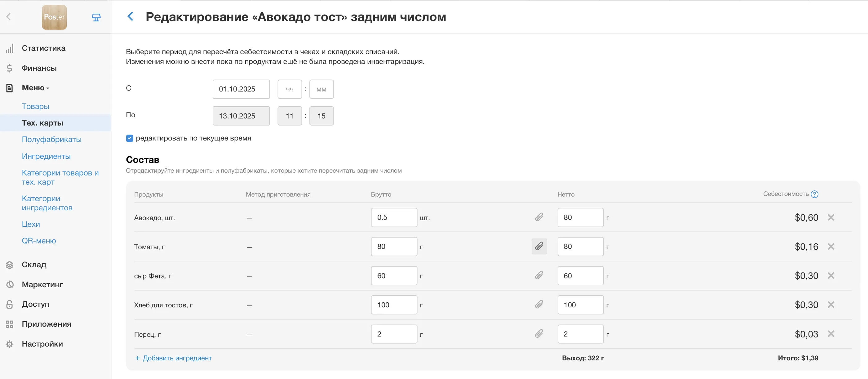Click paperclip icon in Томаты row

click(539, 247)
